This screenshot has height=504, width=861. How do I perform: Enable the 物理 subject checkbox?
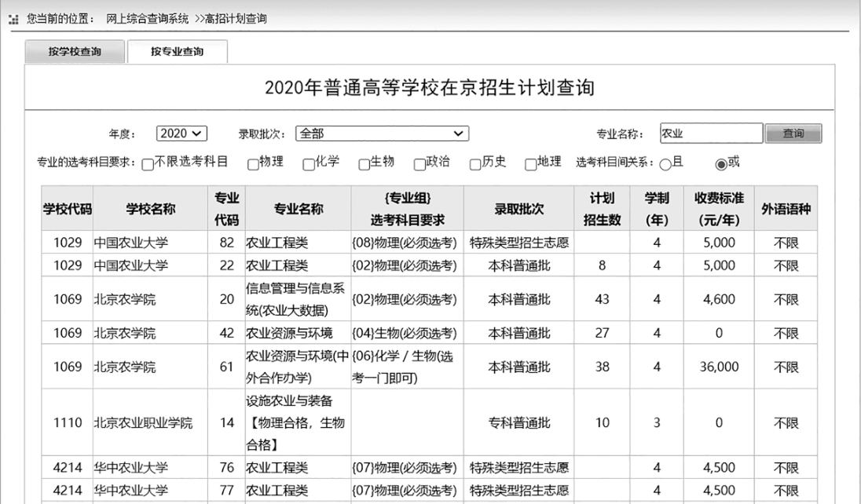253,164
